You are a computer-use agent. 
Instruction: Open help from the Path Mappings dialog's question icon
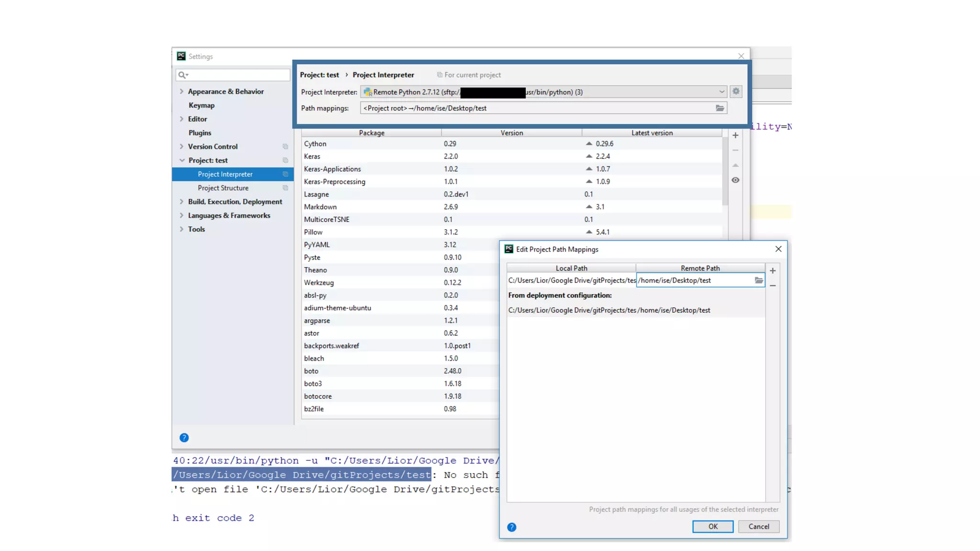coord(512,527)
